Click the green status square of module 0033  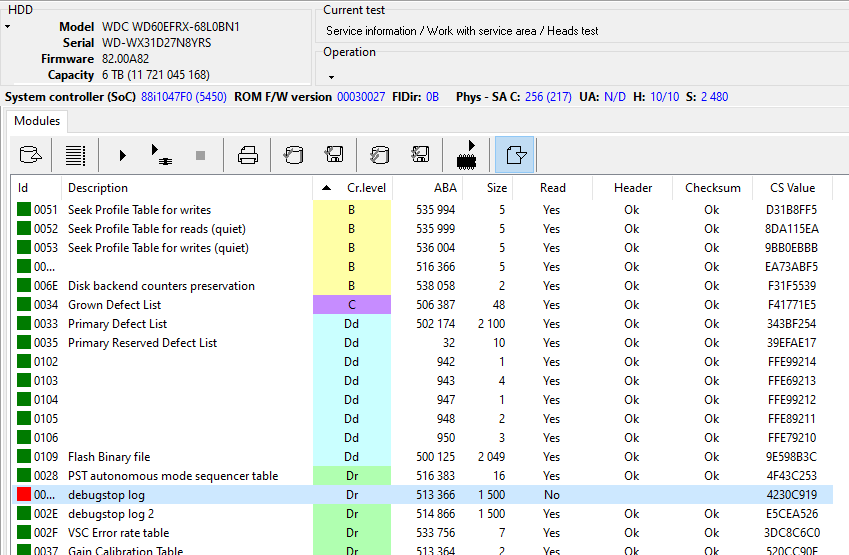coord(24,323)
